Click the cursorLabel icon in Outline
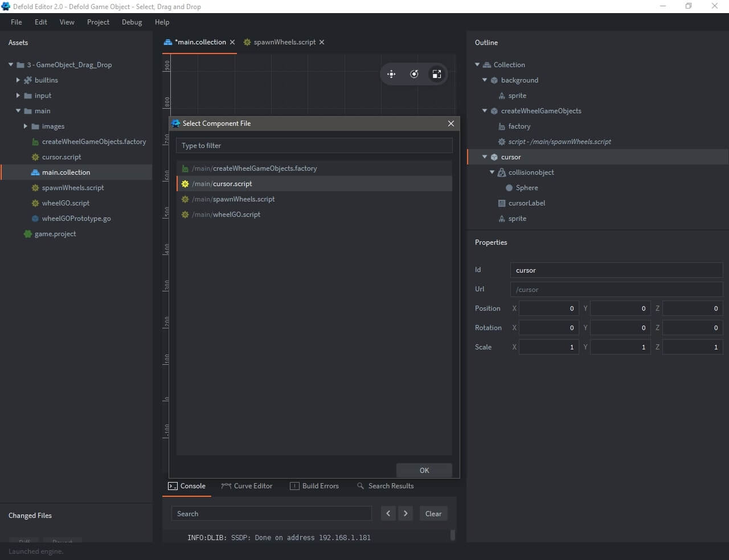The height and width of the screenshot is (560, 729). pos(502,203)
